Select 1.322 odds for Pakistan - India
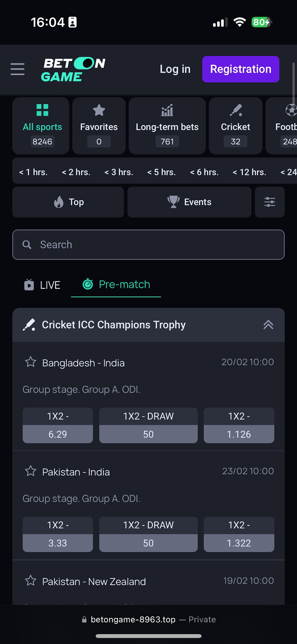 pos(239,543)
